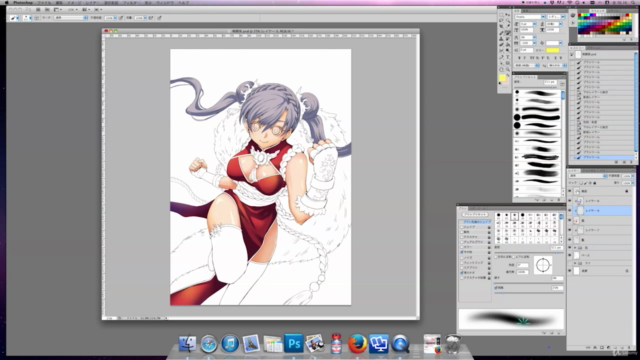Select the Lasso tool

[501, 20]
